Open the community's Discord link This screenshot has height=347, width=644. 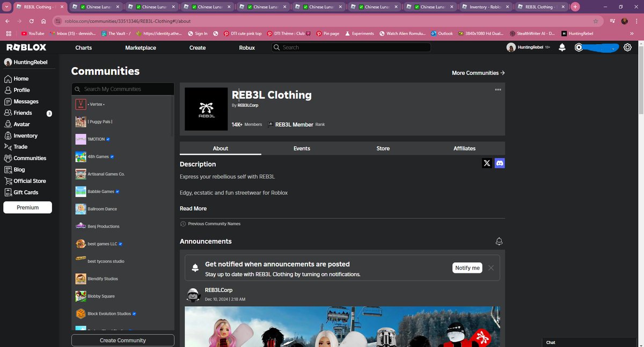500,163
